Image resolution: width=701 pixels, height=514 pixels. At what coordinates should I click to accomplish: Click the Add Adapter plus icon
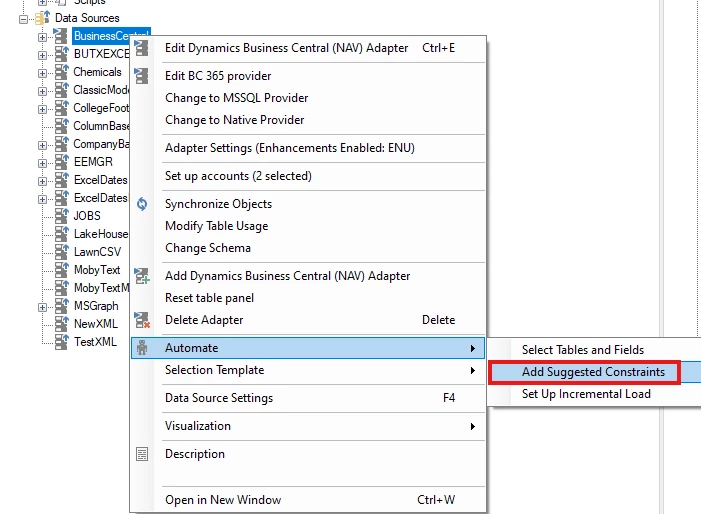tap(142, 276)
